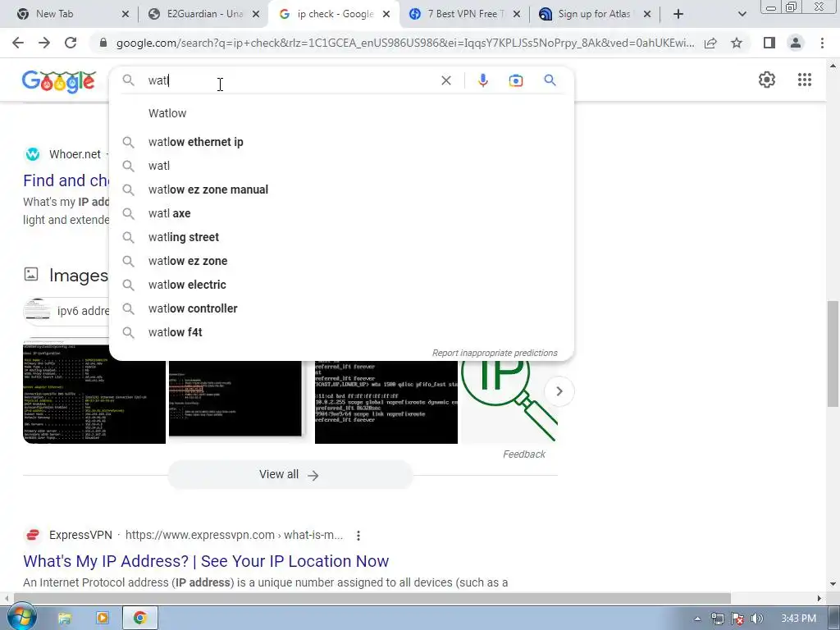Open the Chrome side panel
840x630 pixels.
click(x=769, y=43)
